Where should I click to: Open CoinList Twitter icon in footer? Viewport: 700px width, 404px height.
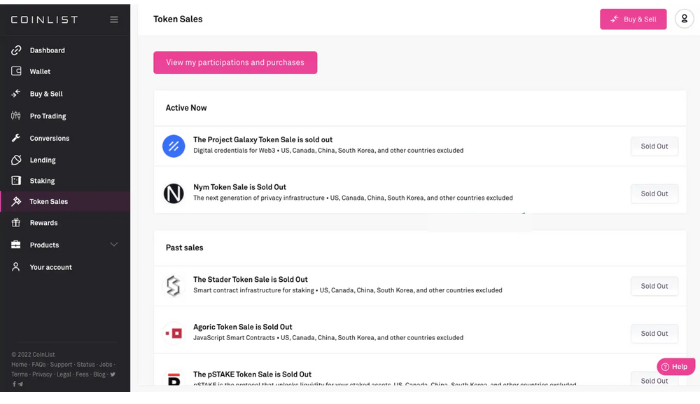(x=112, y=375)
